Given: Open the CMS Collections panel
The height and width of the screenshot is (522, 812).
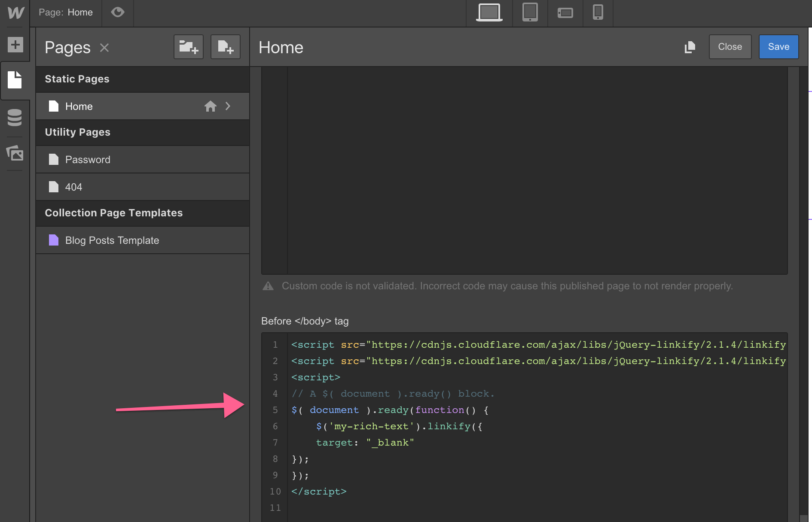Looking at the screenshot, I should [x=15, y=117].
